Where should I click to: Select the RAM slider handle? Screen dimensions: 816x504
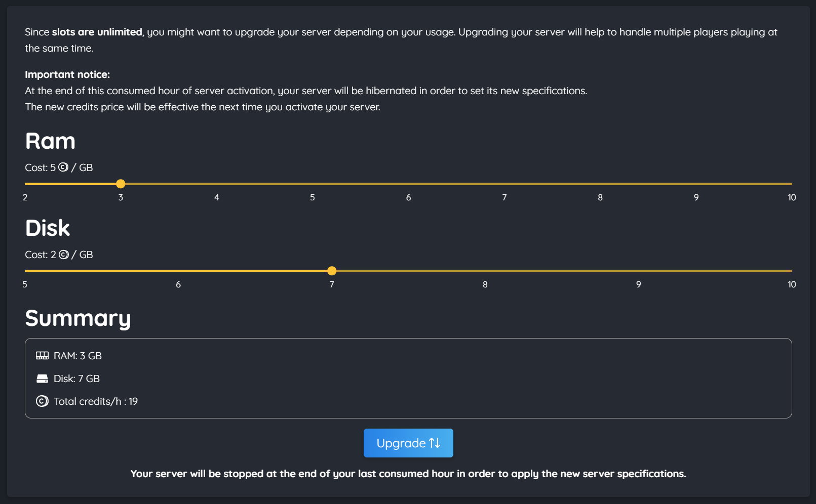coord(121,184)
